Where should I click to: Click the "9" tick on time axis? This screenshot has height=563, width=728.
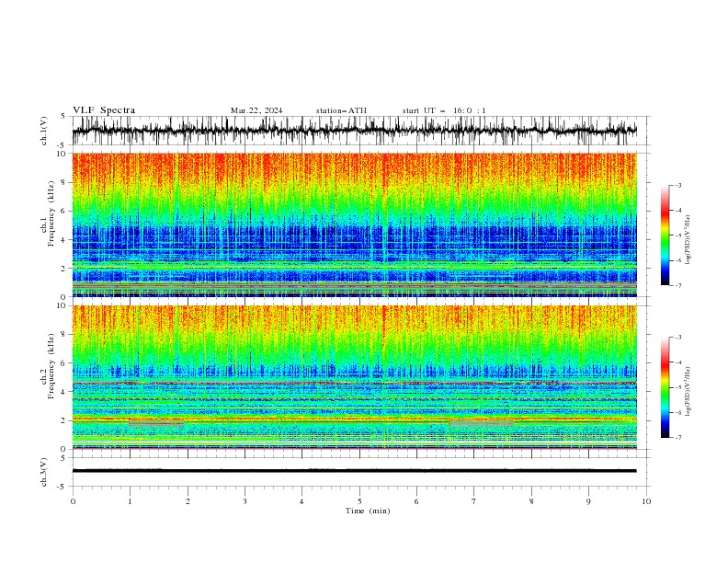tap(588, 501)
